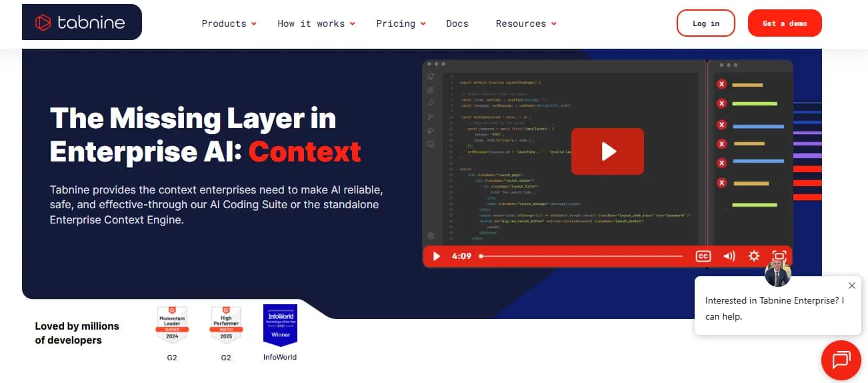Image resolution: width=868 pixels, height=383 pixels.
Task: Click the InfoWorld Winner badge
Action: pos(280,326)
